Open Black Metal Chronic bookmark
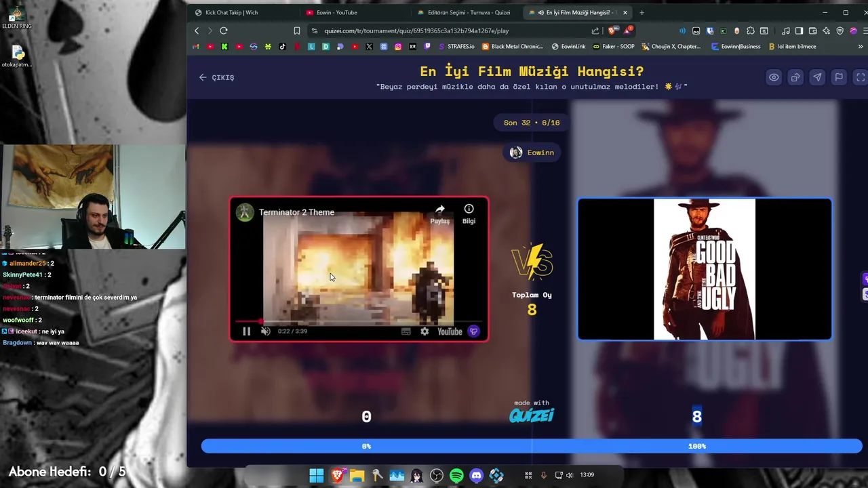 coord(513,47)
